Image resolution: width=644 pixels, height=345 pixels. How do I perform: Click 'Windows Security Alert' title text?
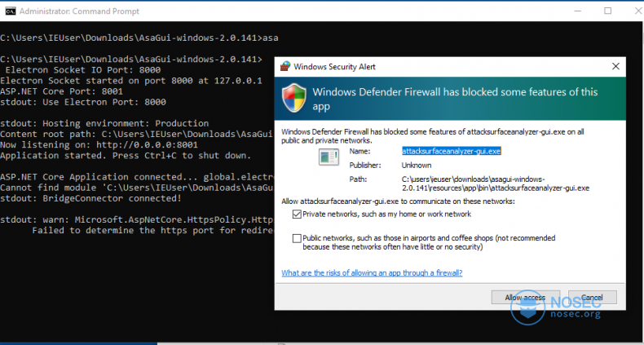334,67
